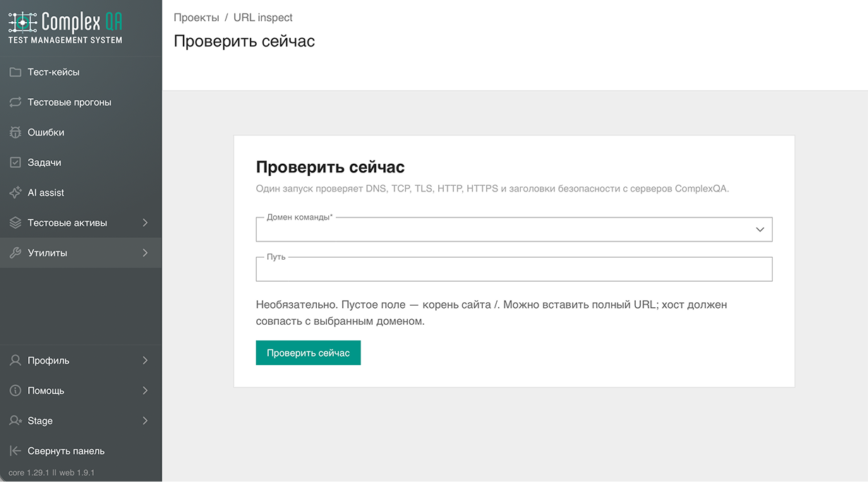Image resolution: width=868 pixels, height=483 pixels.
Task: Click the version text core 1.29.1
Action: tap(29, 472)
